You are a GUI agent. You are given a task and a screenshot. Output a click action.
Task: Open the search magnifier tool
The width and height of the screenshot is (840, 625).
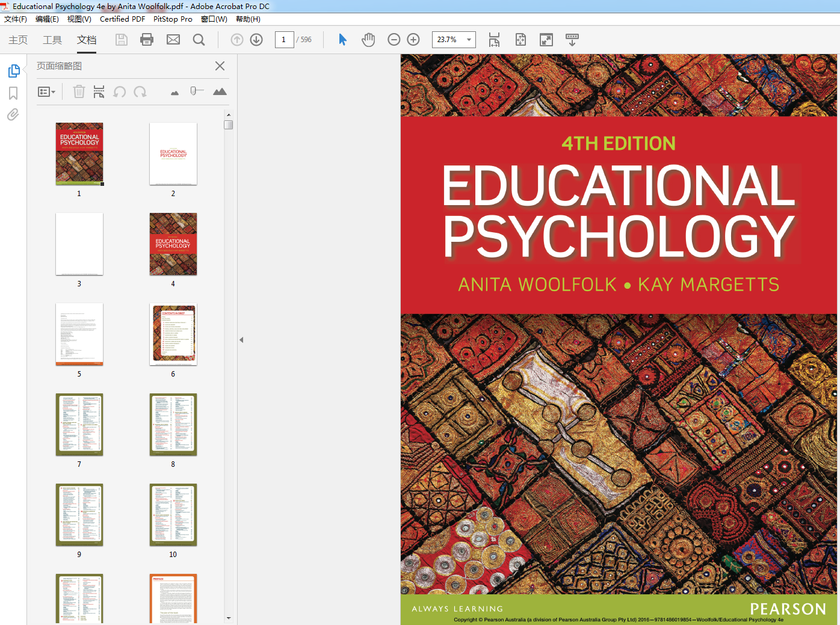point(199,40)
